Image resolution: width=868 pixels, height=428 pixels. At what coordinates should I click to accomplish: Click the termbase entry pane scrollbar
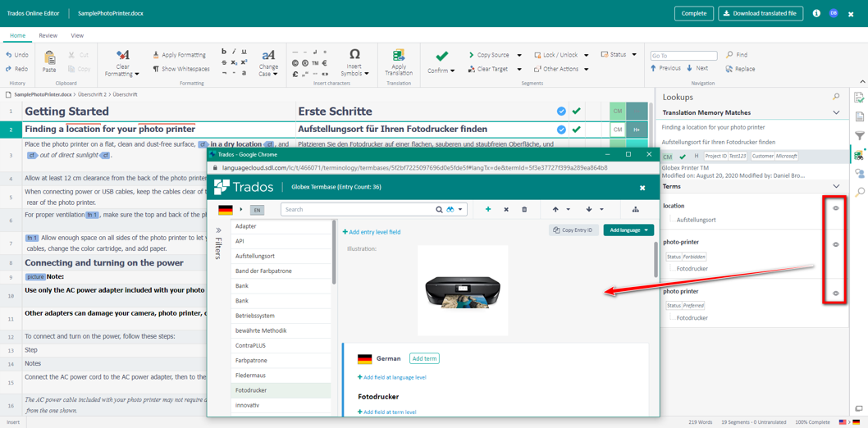pyautogui.click(x=656, y=259)
